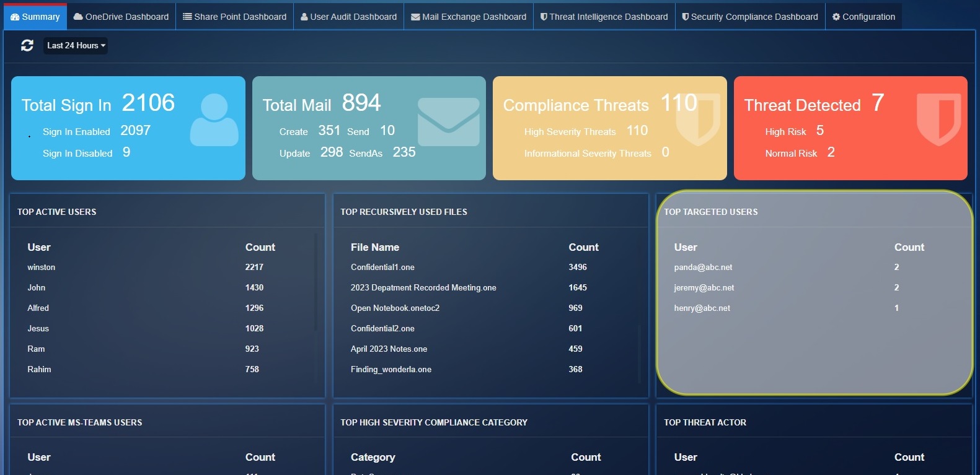980x475 pixels.
Task: Click the Category column header
Action: 373,458
